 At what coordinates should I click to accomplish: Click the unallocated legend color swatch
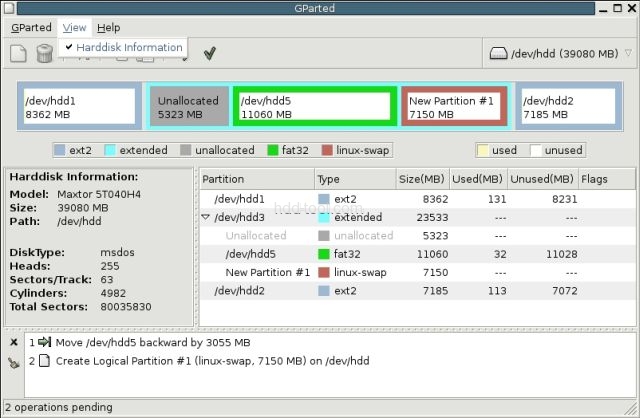tap(186, 150)
